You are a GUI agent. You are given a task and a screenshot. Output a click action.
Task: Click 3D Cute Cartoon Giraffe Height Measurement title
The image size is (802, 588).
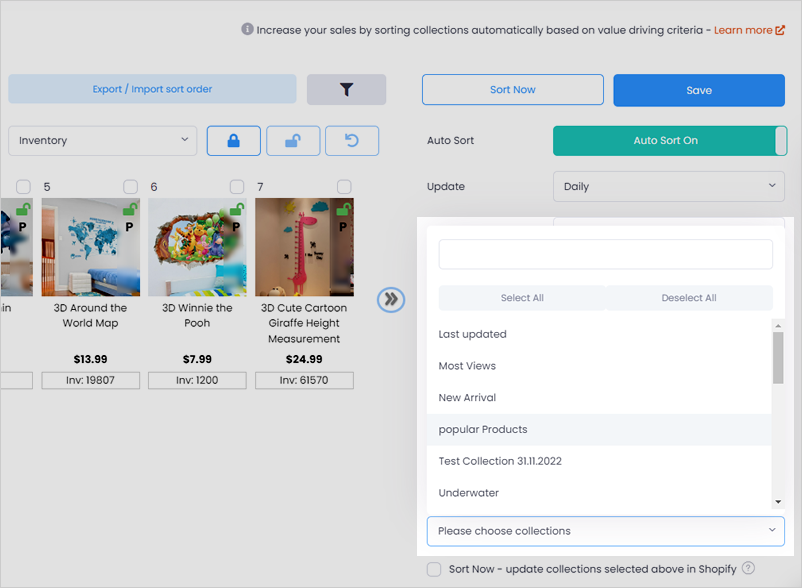click(x=304, y=323)
